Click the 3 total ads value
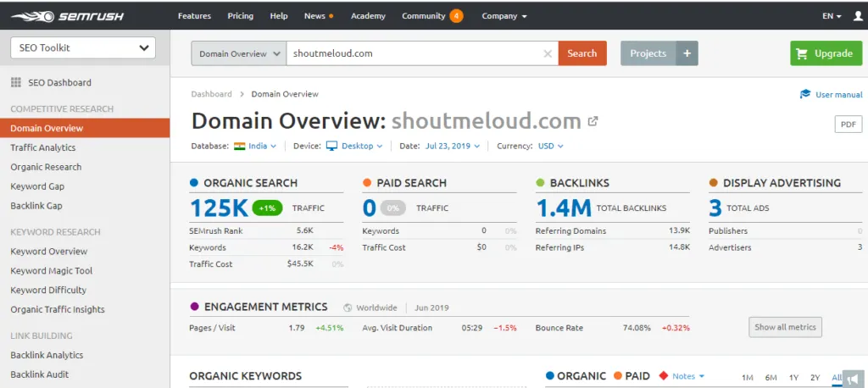This screenshot has height=388, width=868. (715, 208)
